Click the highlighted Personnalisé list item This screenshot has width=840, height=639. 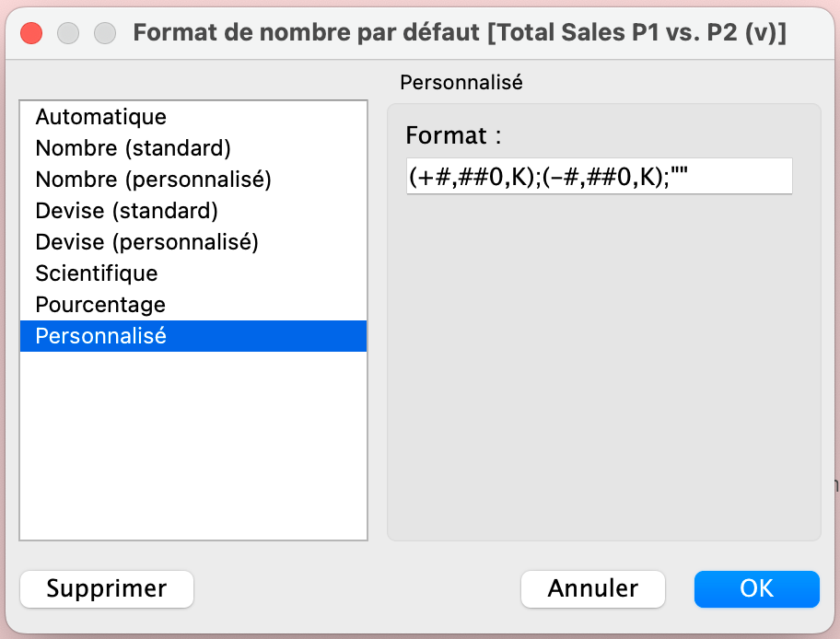192,336
